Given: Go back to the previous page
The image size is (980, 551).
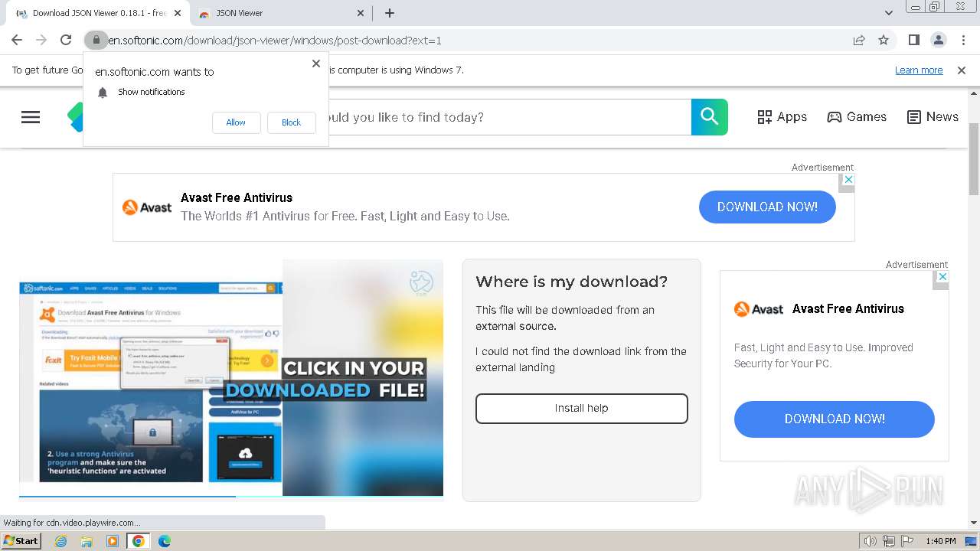Looking at the screenshot, I should [17, 40].
